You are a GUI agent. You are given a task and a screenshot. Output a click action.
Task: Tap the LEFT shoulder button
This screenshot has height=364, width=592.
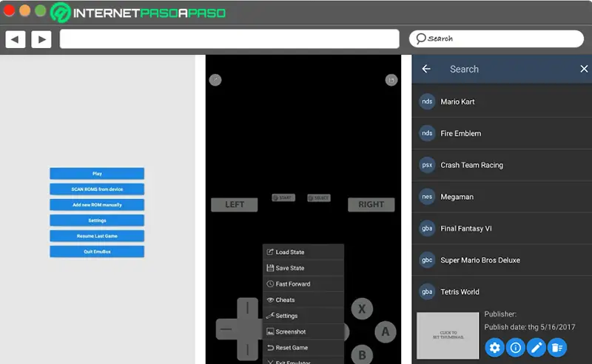click(235, 205)
